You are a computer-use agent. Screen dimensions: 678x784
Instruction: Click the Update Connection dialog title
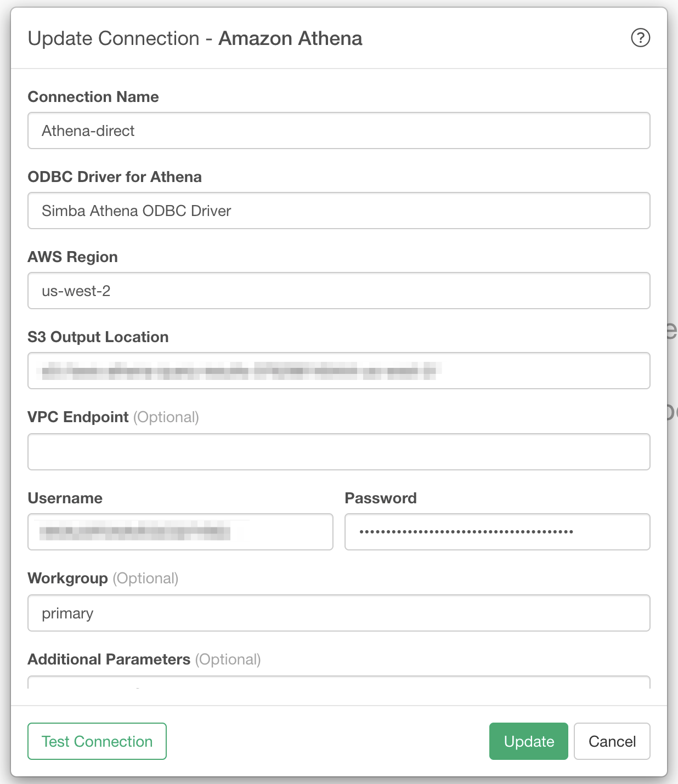click(195, 38)
